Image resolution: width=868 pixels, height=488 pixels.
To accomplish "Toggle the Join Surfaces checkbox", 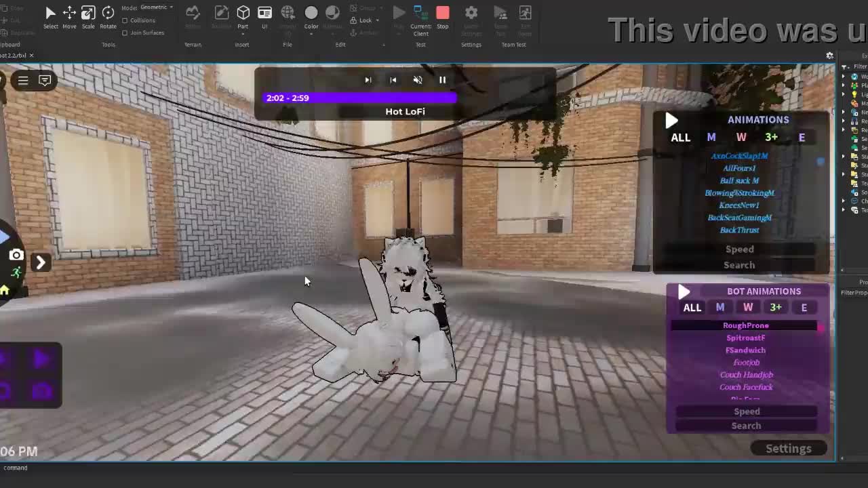I will 125,33.
